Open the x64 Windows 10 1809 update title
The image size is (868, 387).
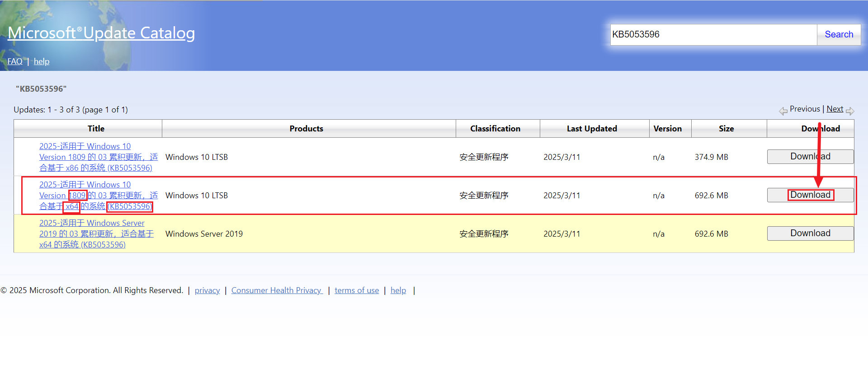pyautogui.click(x=99, y=196)
